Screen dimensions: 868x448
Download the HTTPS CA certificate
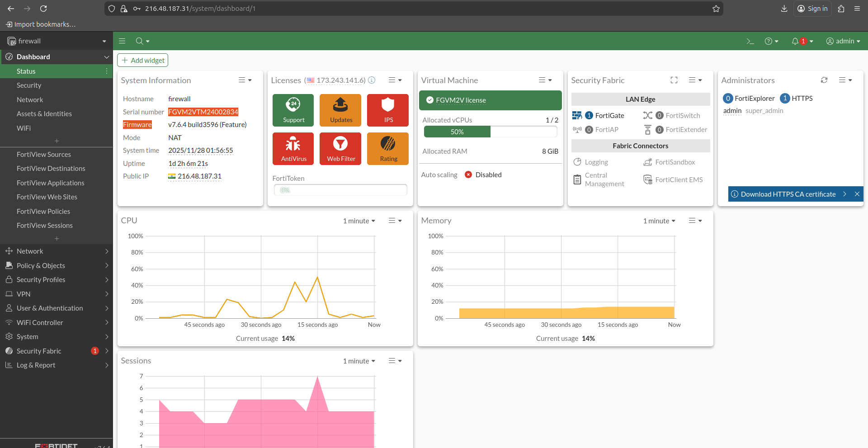coord(788,194)
